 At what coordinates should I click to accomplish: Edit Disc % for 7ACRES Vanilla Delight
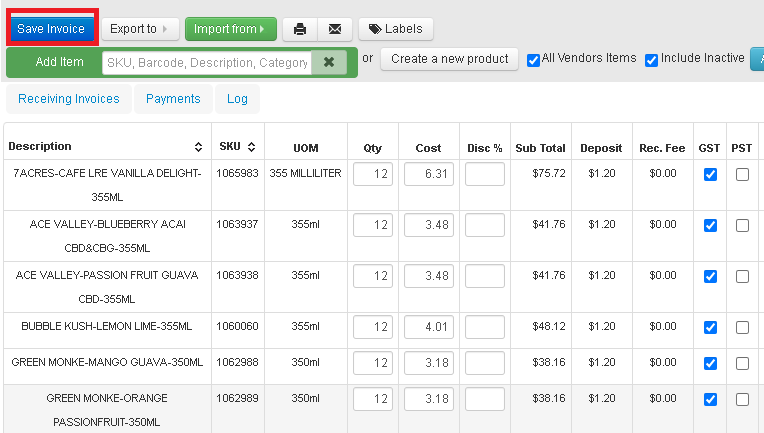tap(485, 174)
